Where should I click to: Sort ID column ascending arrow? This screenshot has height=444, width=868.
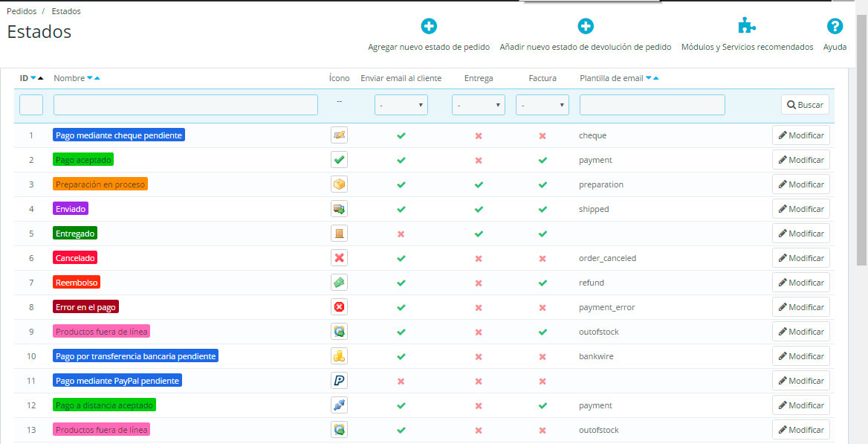coord(40,78)
